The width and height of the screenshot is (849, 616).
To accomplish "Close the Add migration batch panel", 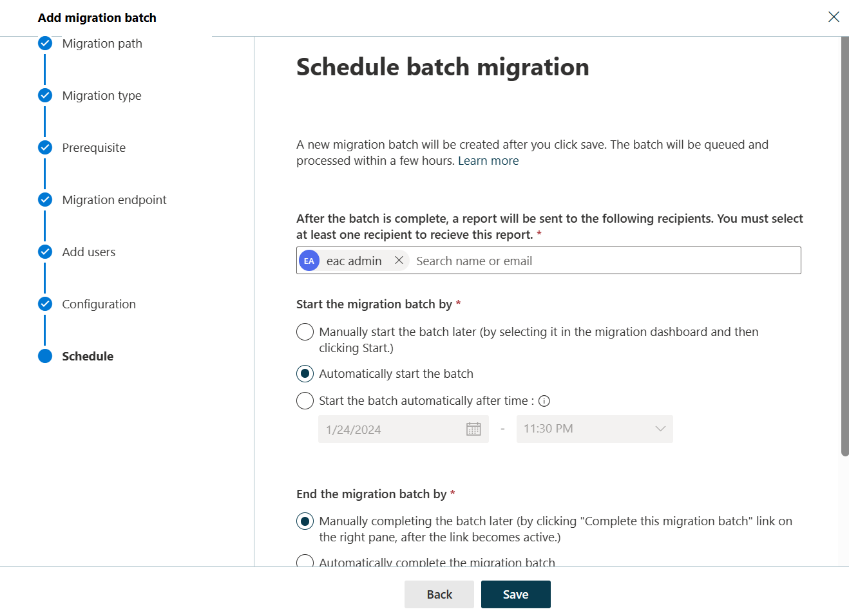I will (x=834, y=17).
